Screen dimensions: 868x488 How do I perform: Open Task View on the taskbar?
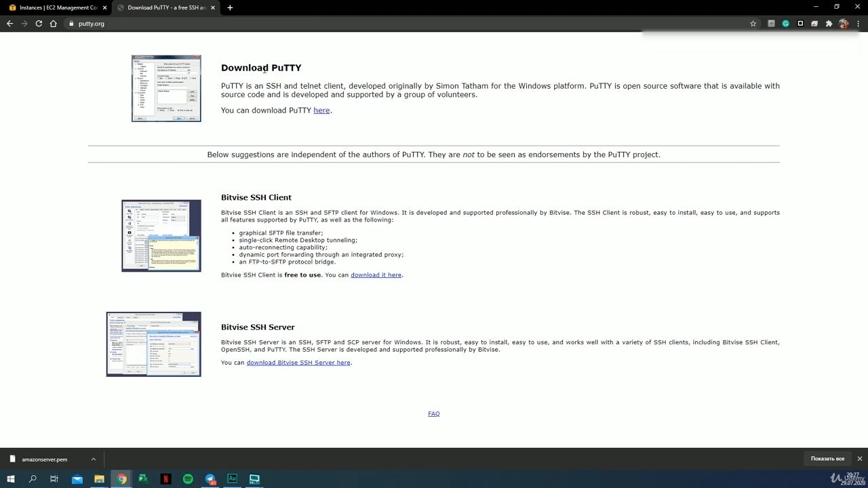pyautogui.click(x=54, y=479)
